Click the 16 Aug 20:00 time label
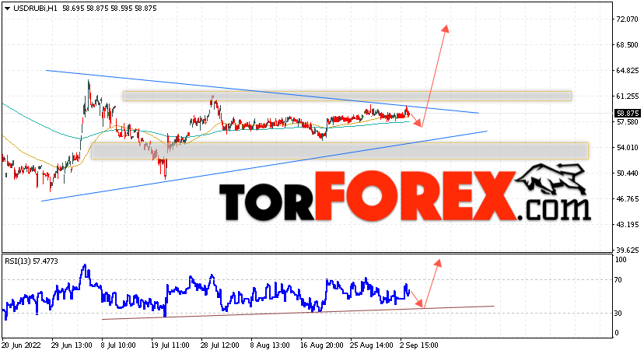 tap(321, 345)
